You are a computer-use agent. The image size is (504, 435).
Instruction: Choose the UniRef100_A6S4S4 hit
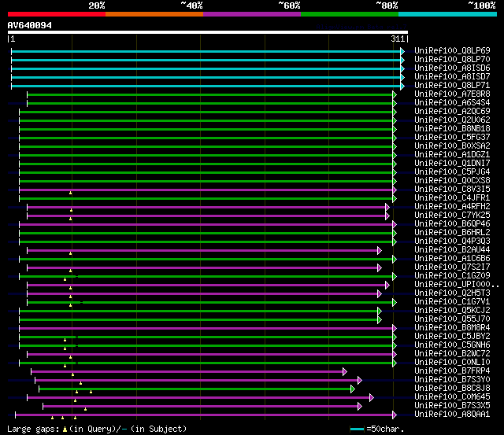pos(452,103)
